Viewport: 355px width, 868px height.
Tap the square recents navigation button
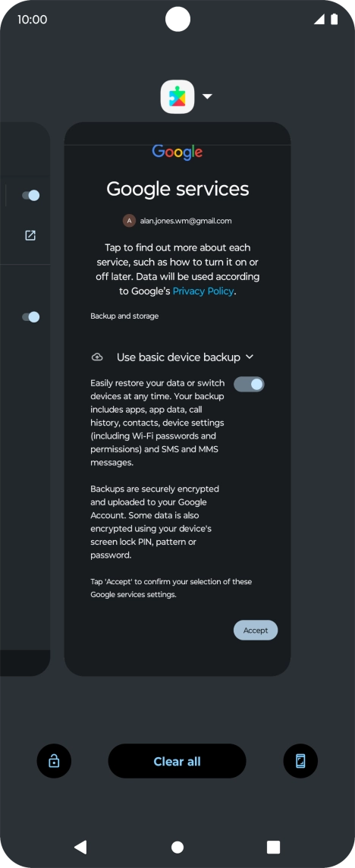pyautogui.click(x=274, y=847)
